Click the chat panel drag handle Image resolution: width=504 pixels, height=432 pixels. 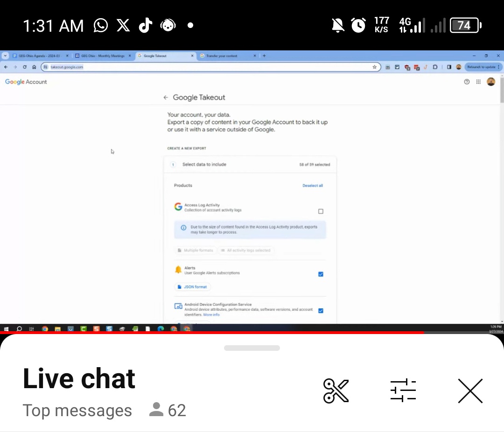tap(252, 348)
